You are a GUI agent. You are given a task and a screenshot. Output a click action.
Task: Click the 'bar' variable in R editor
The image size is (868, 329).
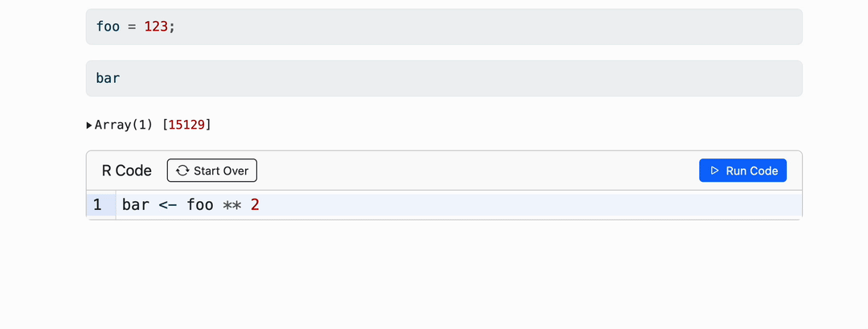point(136,205)
